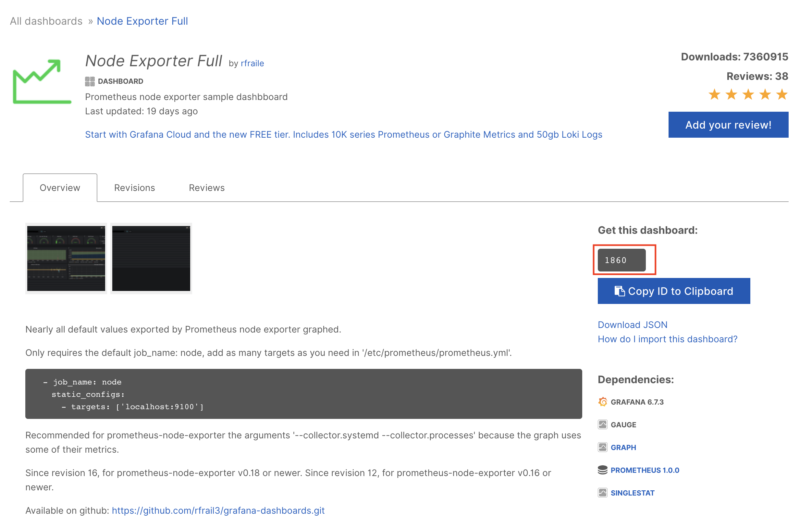
Task: Switch to the Revisions tab
Action: click(134, 188)
